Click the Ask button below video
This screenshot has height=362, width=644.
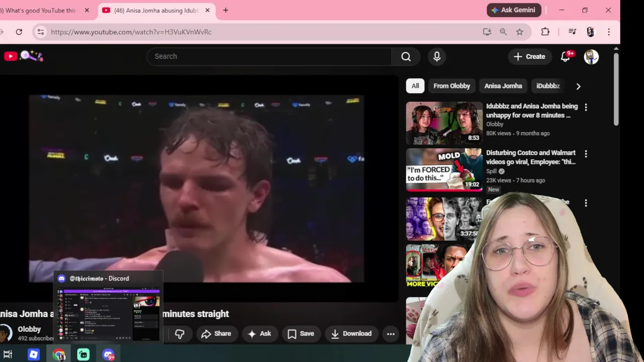(x=260, y=334)
